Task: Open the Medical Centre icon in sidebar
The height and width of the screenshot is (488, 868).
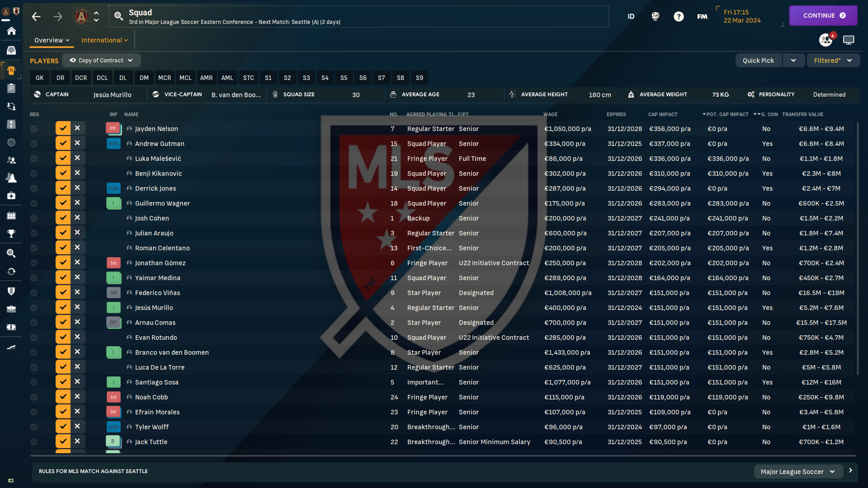Action: click(11, 196)
